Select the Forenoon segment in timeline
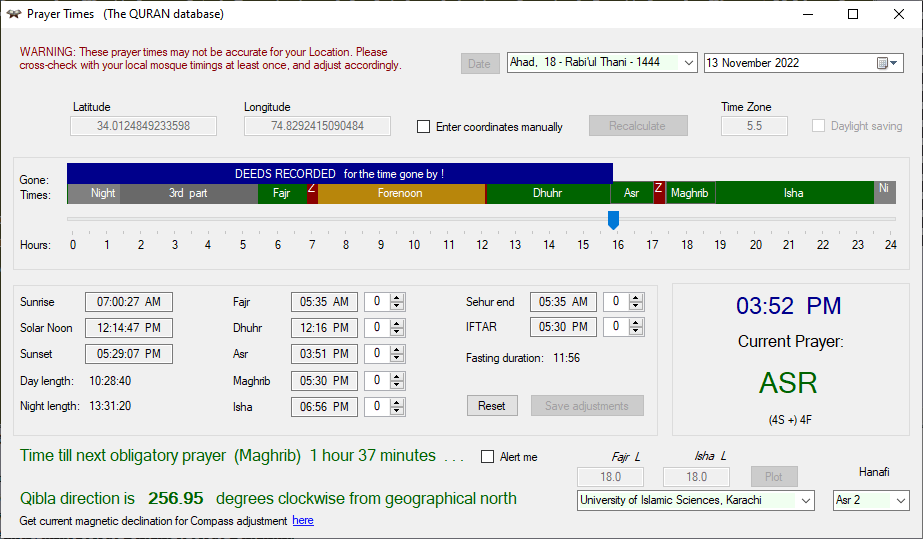 pyautogui.click(x=400, y=193)
